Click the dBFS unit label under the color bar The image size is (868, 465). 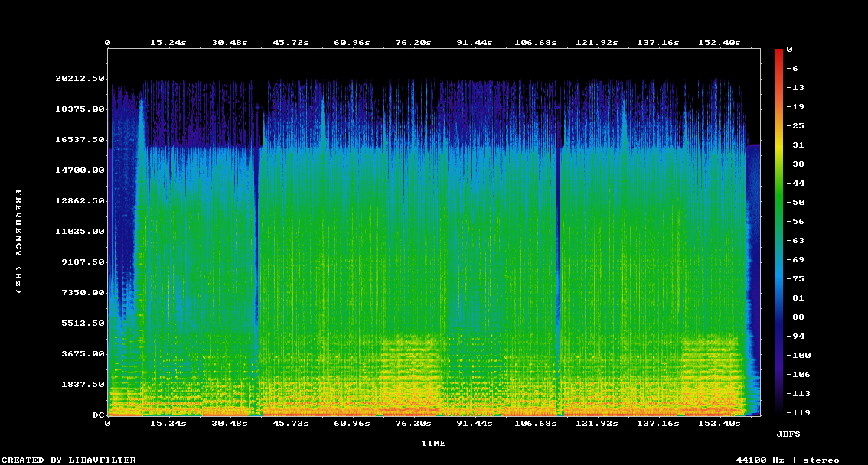788,434
